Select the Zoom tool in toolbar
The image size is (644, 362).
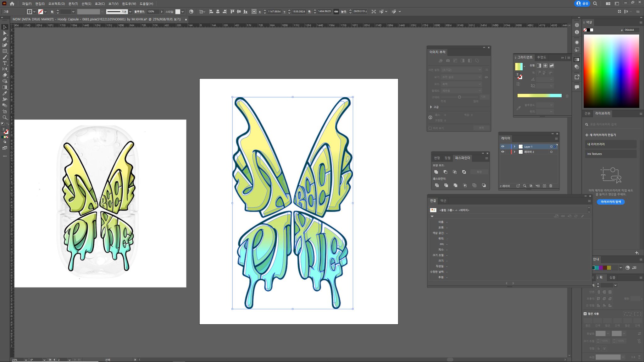point(5,118)
